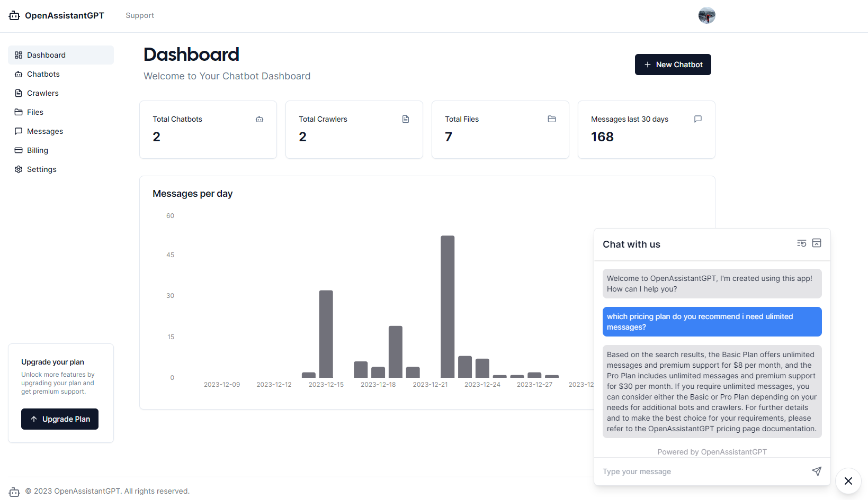
Task: Click the Total Files value 7
Action: (x=449, y=137)
